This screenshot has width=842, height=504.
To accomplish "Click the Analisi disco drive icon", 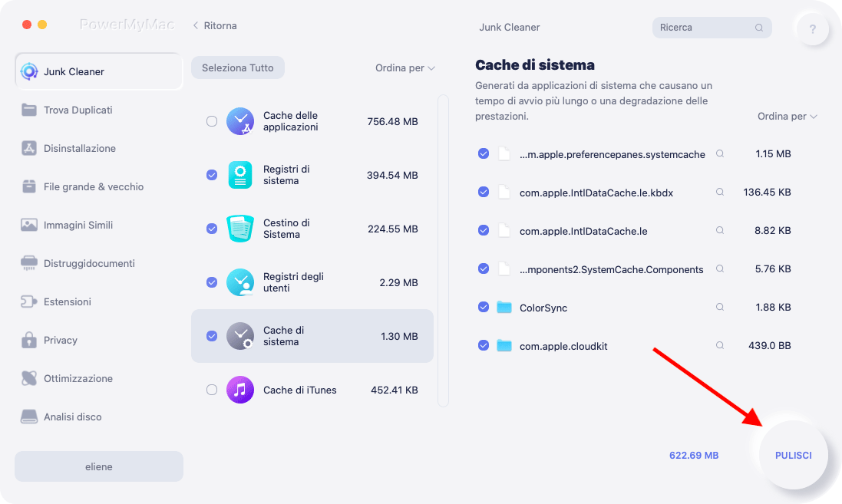I will (x=29, y=417).
